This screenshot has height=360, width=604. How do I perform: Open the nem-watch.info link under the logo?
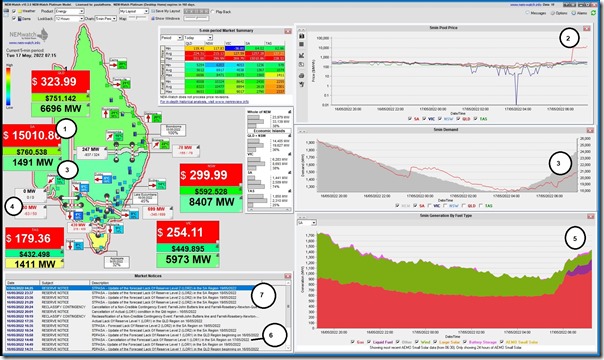click(x=24, y=43)
